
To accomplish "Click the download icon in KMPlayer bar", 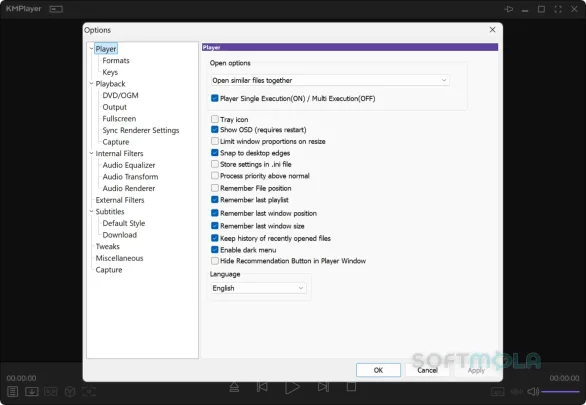I will (32, 391).
